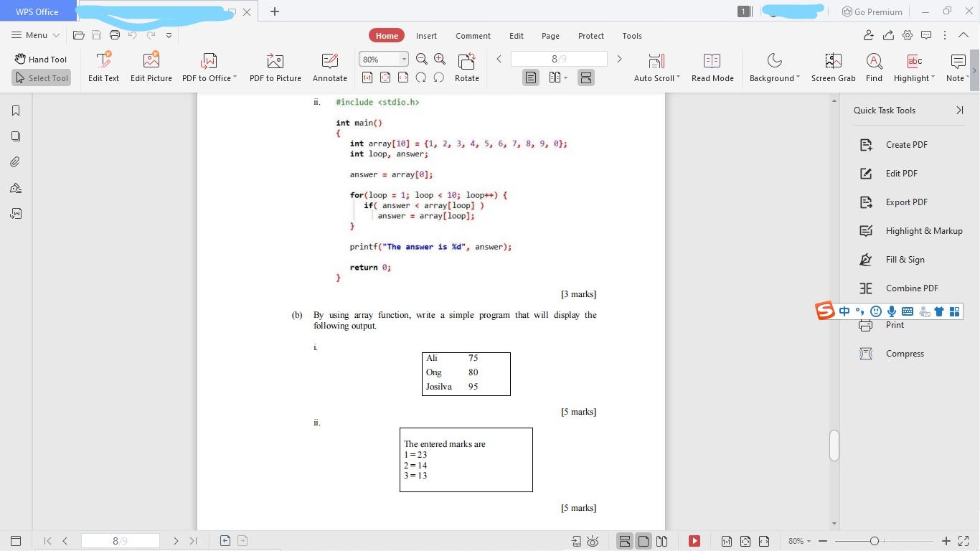Click the zoom out magnifier icon

click(422, 60)
